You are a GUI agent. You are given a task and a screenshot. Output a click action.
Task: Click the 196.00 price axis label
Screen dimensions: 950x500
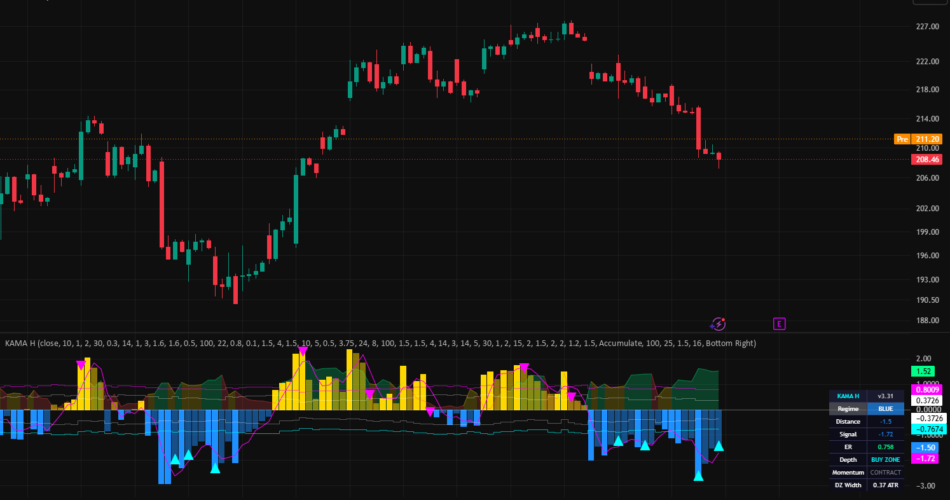pos(927,255)
